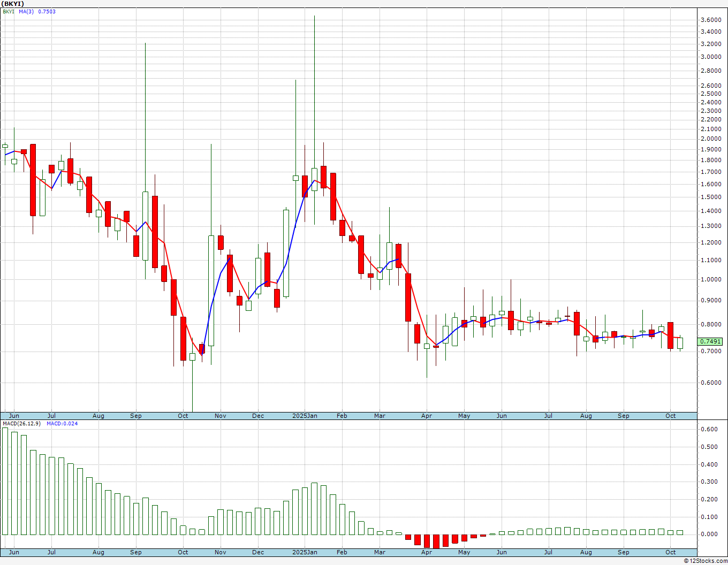
Task: Click the 2025Jan marker on MACD panel axis
Action: (305, 552)
